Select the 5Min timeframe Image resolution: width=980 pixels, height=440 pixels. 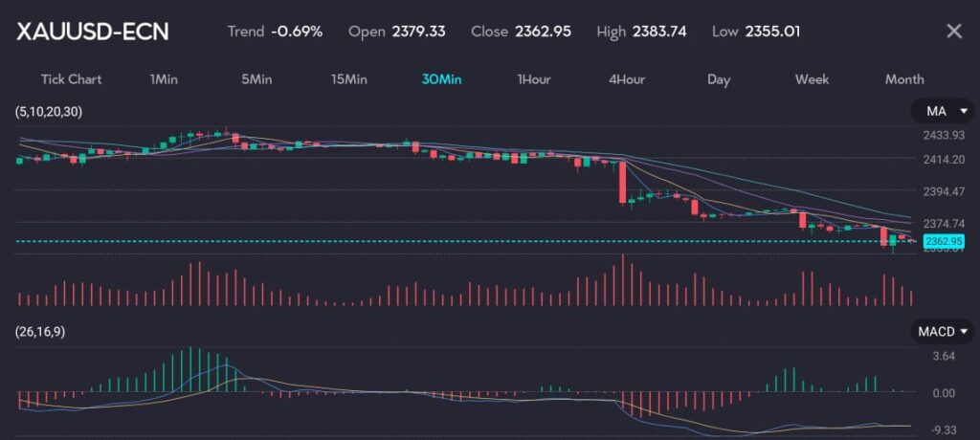(x=256, y=79)
